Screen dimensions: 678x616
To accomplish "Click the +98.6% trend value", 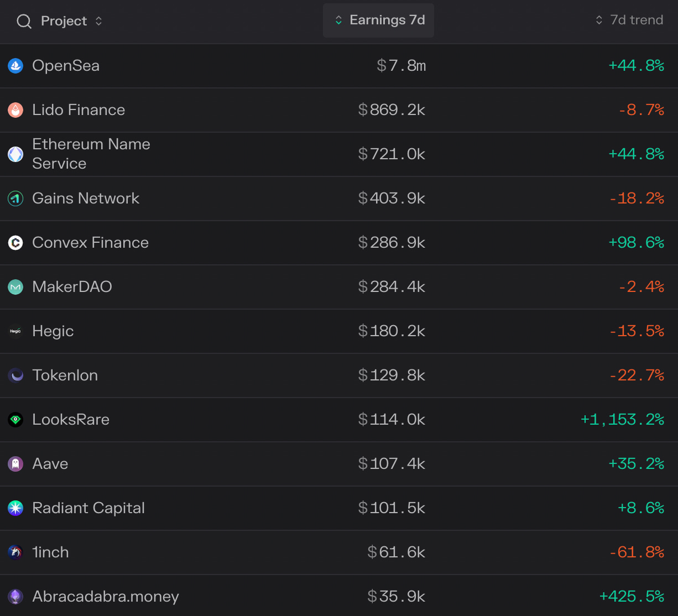I will click(636, 243).
